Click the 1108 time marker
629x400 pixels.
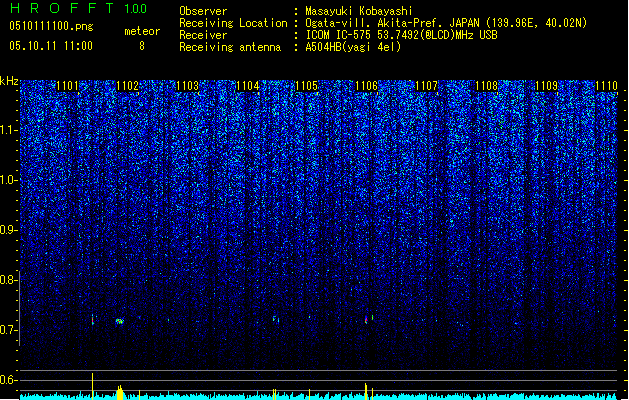487,86
